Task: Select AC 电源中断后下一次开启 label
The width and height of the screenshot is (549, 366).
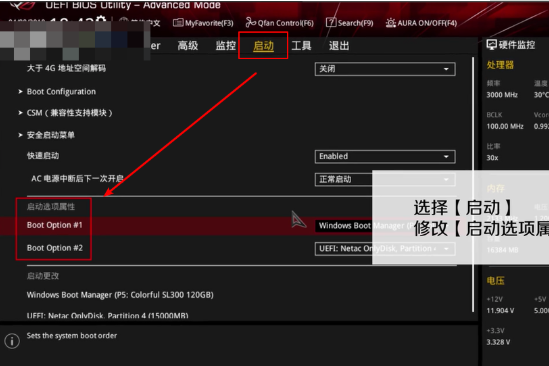Action: (x=77, y=179)
